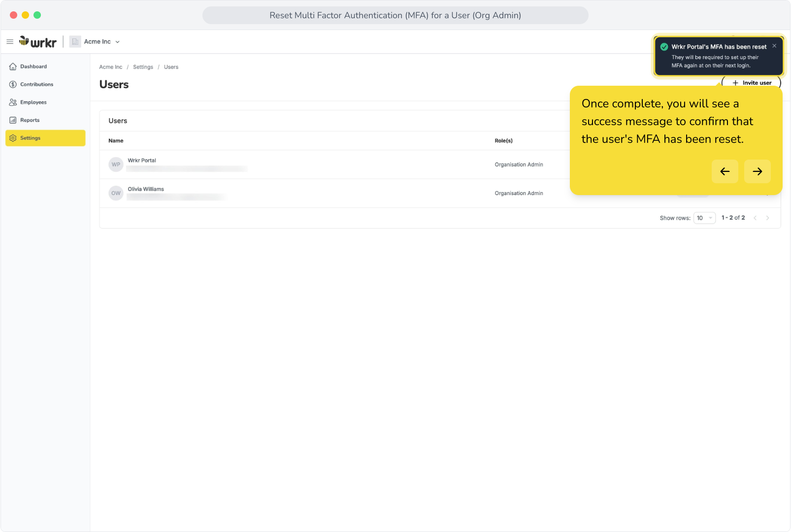Click the Acme Inc building icon

click(x=75, y=42)
